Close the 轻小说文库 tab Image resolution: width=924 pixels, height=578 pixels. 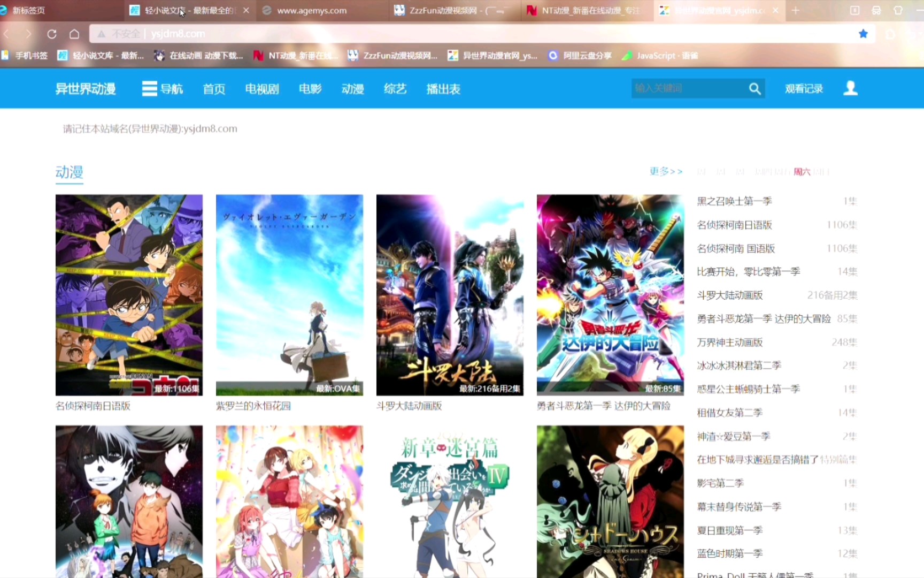(246, 10)
